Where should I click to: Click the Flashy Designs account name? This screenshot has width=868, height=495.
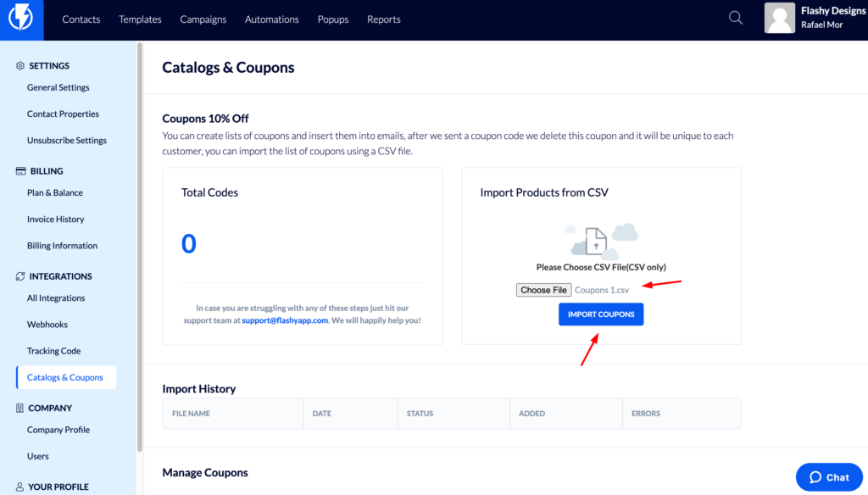click(833, 11)
